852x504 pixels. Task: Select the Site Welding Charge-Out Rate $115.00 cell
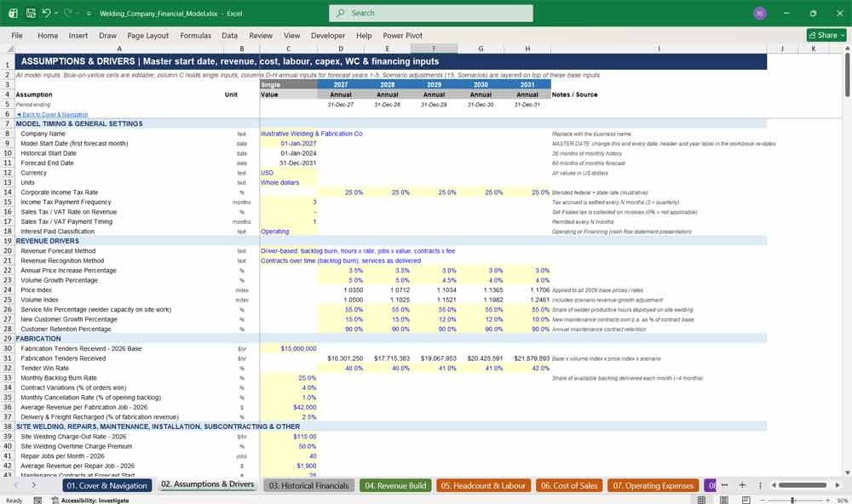tap(289, 437)
